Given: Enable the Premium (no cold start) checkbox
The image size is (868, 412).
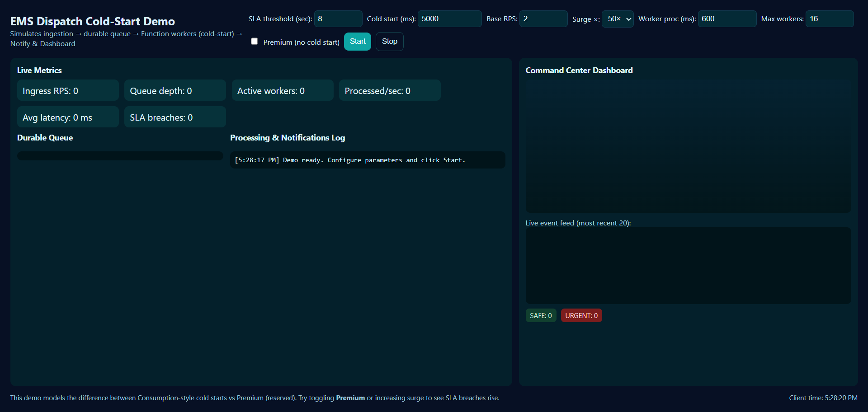Looking at the screenshot, I should [255, 42].
